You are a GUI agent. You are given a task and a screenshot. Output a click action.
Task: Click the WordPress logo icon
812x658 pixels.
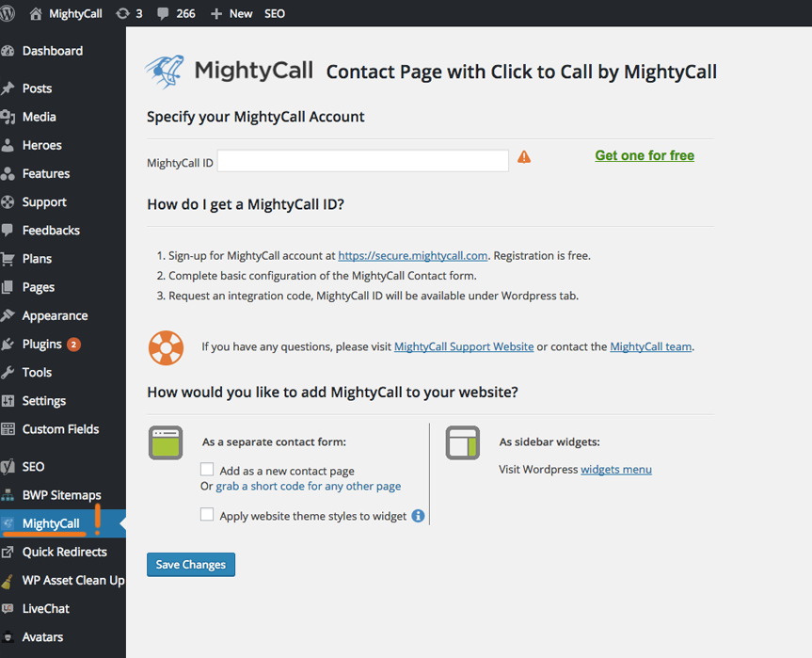(7, 13)
